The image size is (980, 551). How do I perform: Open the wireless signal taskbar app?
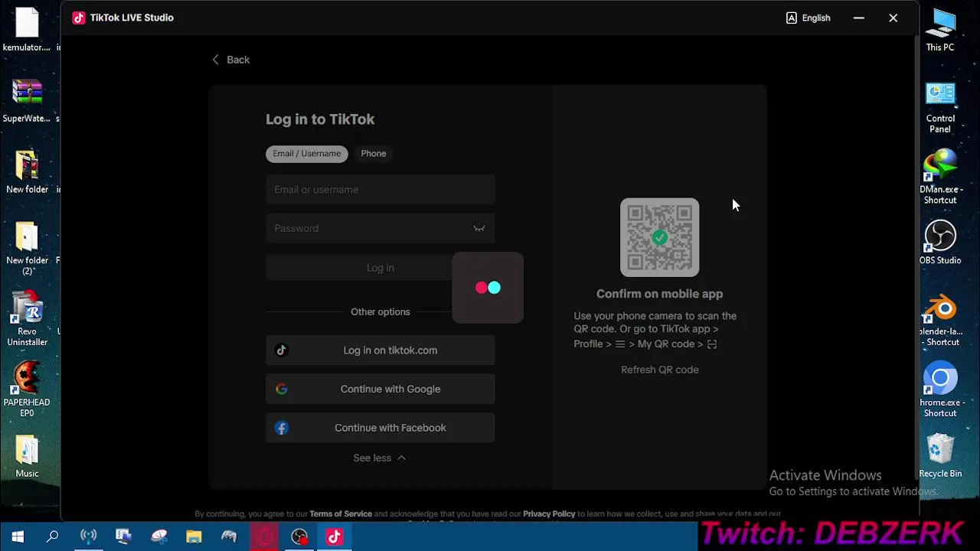coord(89,536)
